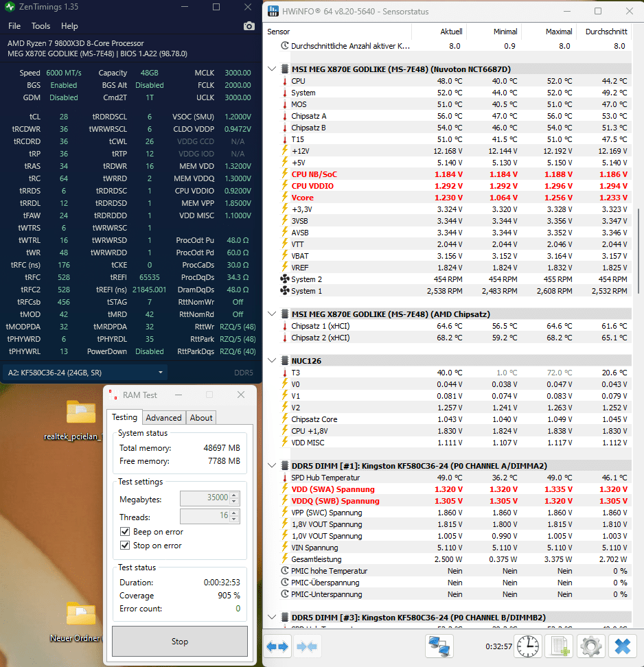Switch to the Advanced tab in RAM Test
This screenshot has height=667, width=644.
pyautogui.click(x=163, y=418)
